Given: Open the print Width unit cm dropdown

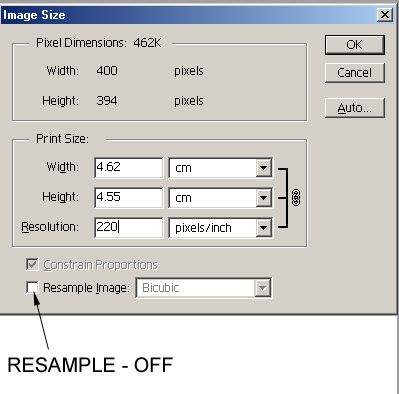Looking at the screenshot, I should tap(221, 168).
